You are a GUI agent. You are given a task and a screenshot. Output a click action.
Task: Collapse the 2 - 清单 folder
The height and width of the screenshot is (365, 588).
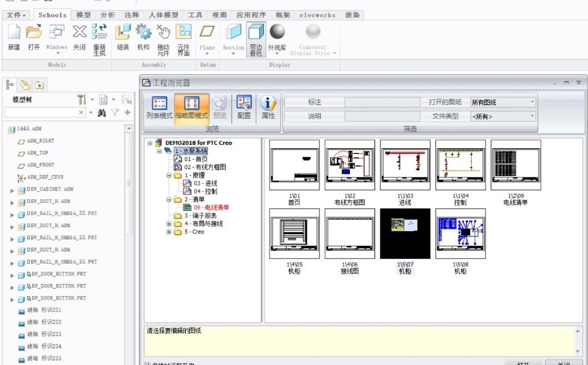point(169,199)
